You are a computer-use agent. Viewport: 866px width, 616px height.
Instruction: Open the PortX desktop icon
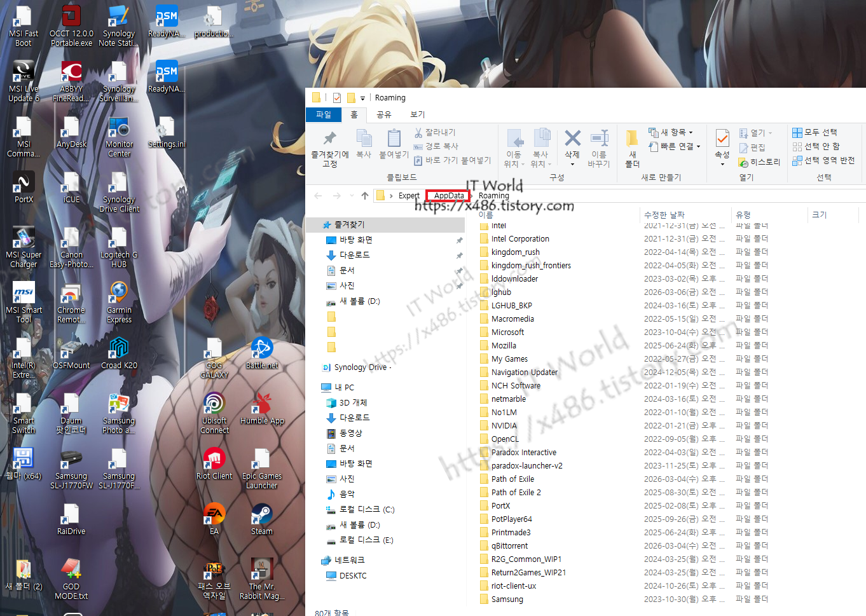(x=24, y=188)
